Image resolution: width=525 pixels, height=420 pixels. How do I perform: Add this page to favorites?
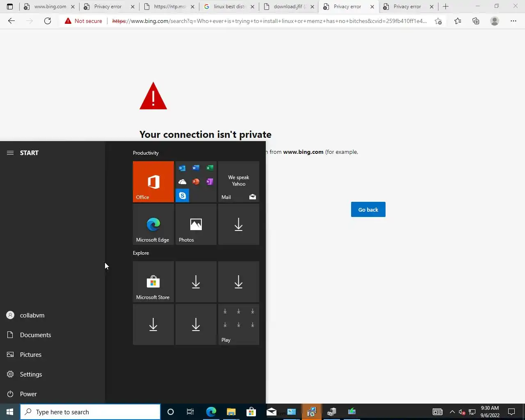[438, 21]
